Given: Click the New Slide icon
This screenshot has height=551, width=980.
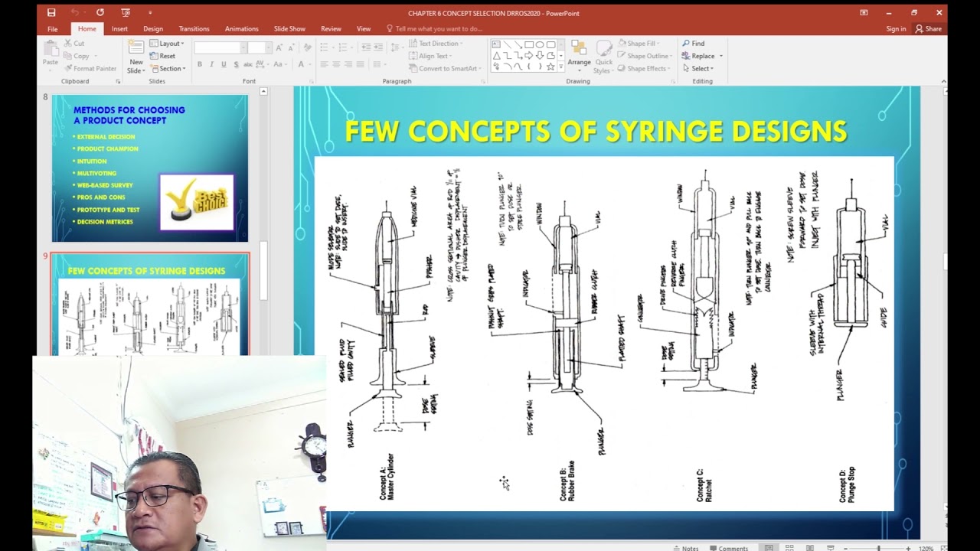Looking at the screenshot, I should (x=136, y=47).
